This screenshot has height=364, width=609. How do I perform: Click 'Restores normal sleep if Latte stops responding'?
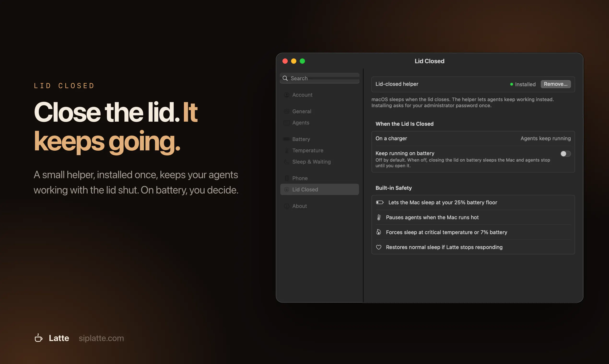pyautogui.click(x=444, y=247)
